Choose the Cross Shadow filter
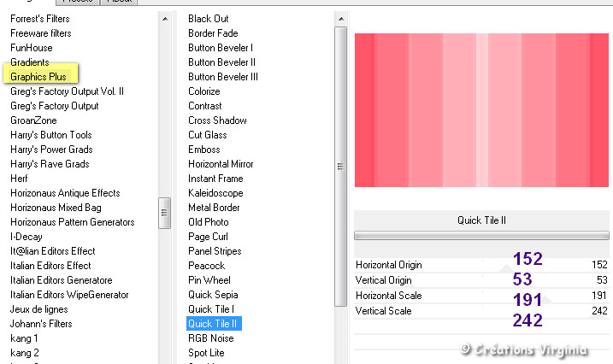613x364 pixels. (x=217, y=120)
